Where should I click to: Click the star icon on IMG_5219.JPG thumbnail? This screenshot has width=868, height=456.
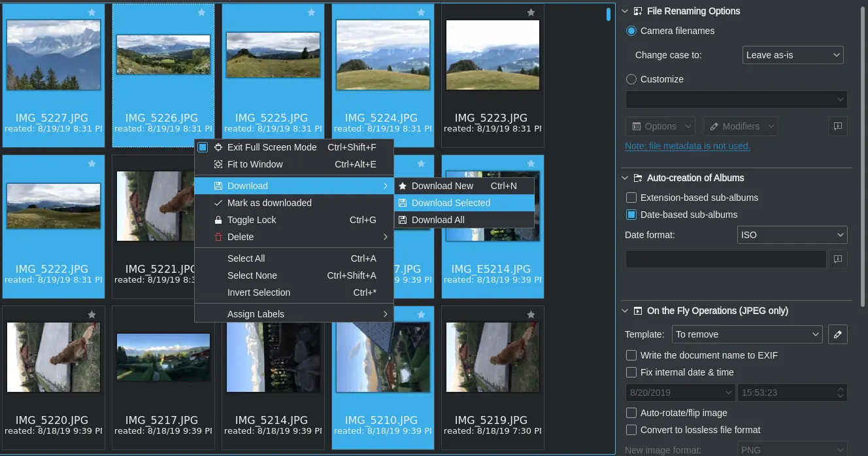pyautogui.click(x=531, y=315)
